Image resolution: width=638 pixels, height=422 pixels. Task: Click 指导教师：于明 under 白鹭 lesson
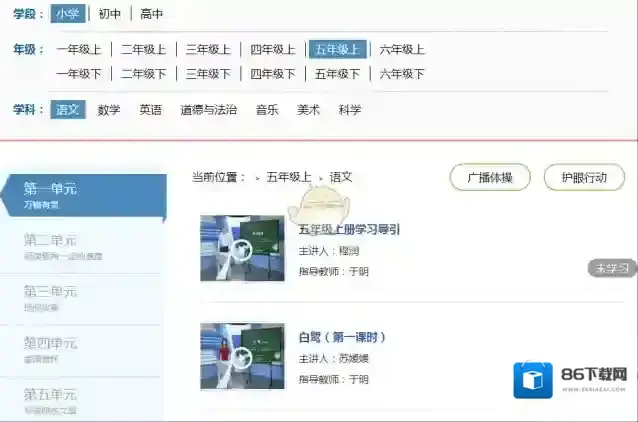334,379
